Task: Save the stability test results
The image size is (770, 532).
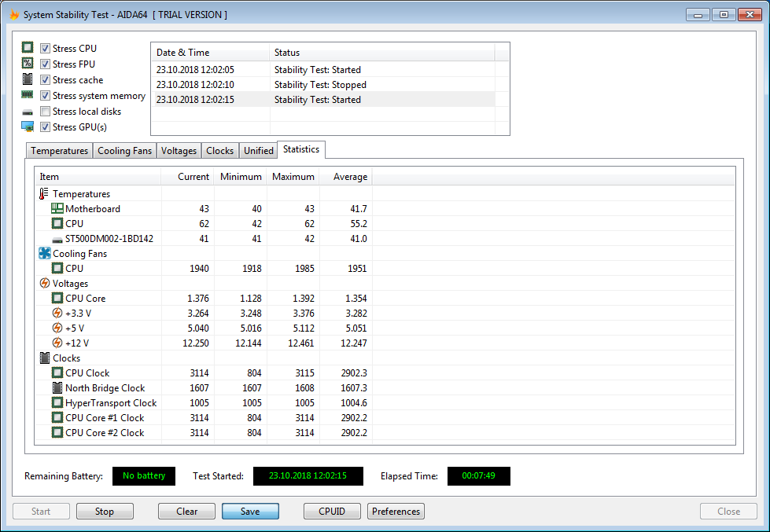Action: [250, 512]
